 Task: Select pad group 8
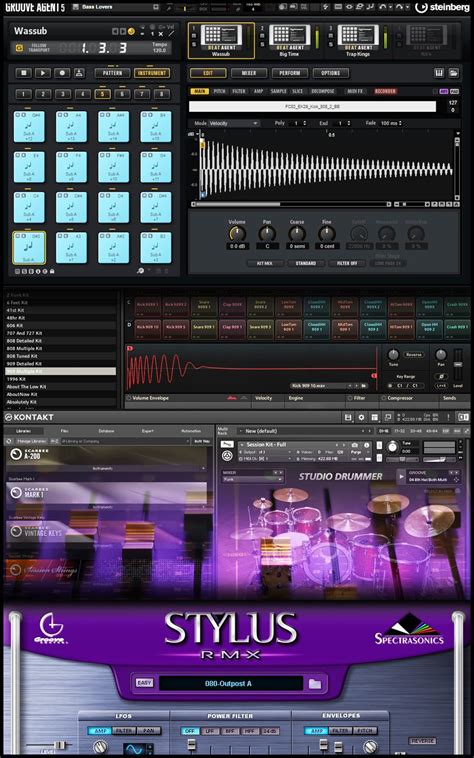[x=161, y=94]
